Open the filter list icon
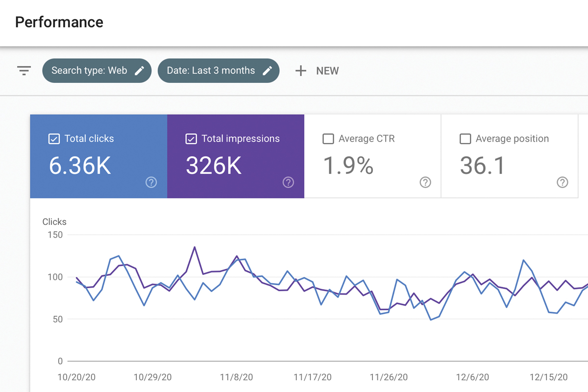The height and width of the screenshot is (392, 588). [24, 71]
